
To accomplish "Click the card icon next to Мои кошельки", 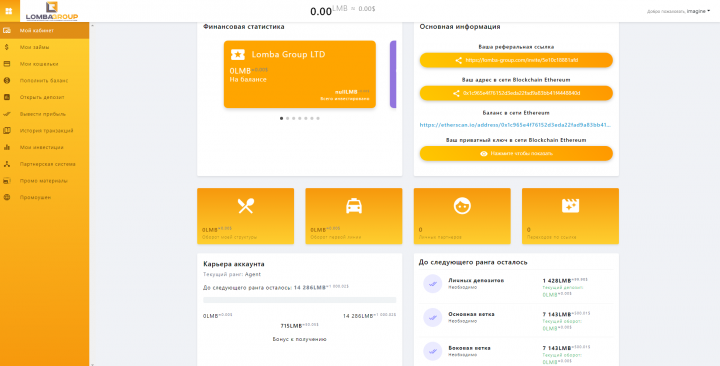I will (7, 64).
